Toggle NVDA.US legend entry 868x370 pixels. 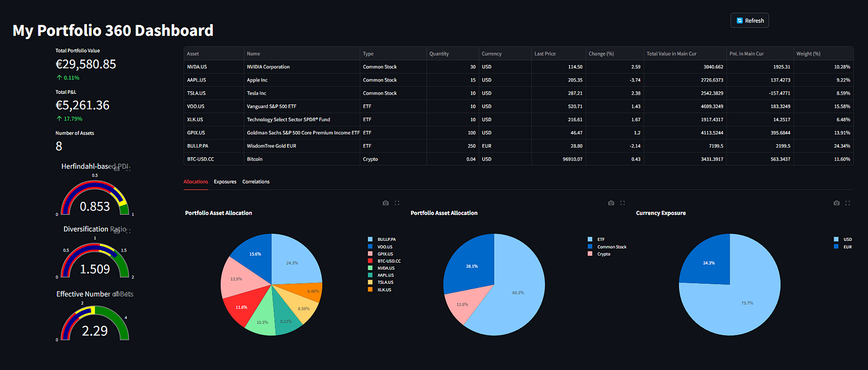pyautogui.click(x=383, y=268)
